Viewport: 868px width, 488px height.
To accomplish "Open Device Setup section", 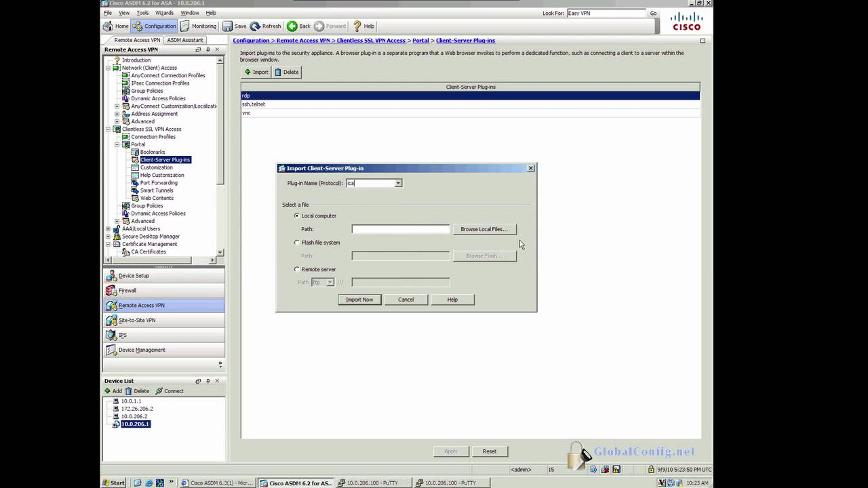I will pyautogui.click(x=163, y=276).
